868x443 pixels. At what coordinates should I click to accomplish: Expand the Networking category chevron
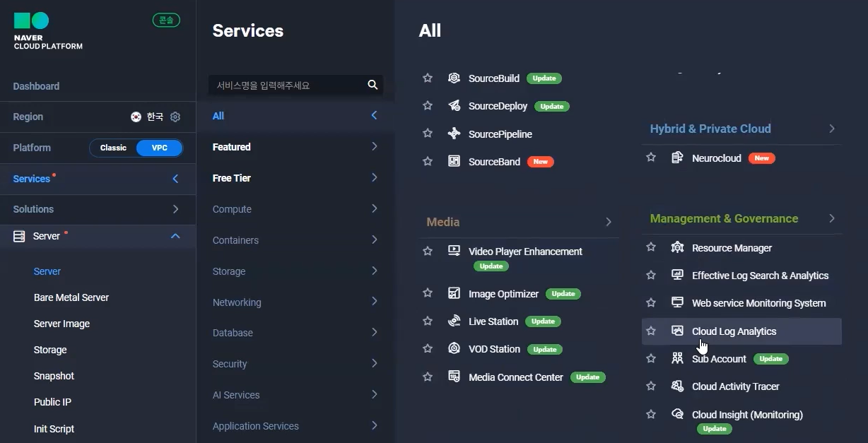point(374,302)
